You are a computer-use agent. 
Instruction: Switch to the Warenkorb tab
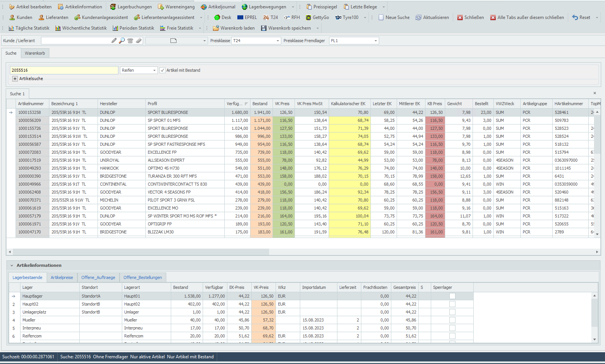[35, 53]
